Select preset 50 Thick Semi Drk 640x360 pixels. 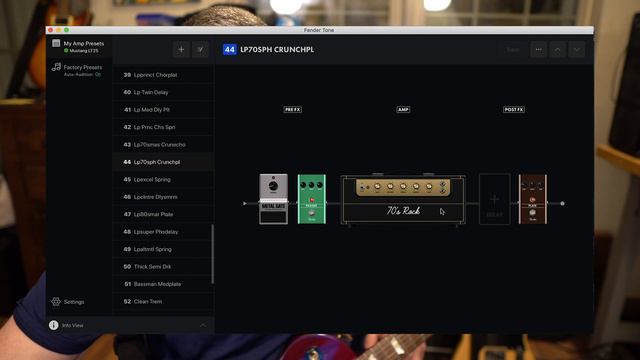point(163,267)
